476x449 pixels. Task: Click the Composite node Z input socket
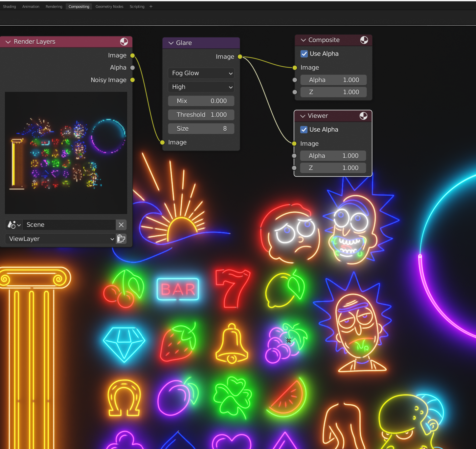point(295,92)
